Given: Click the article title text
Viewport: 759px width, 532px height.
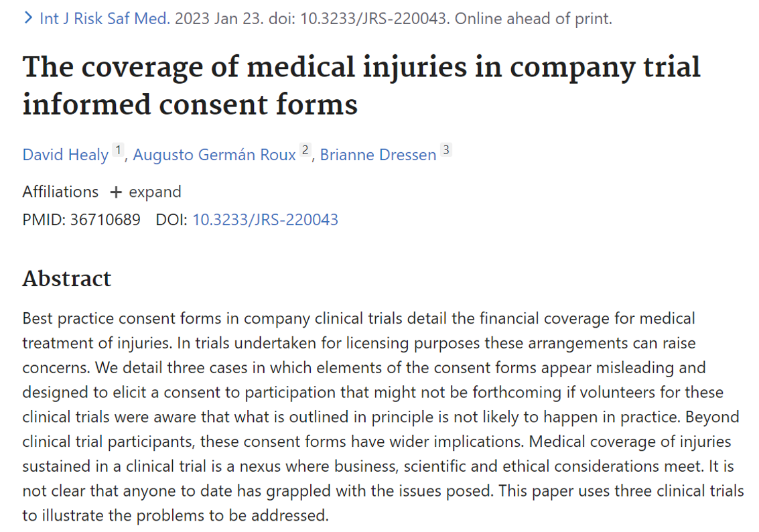Looking at the screenshot, I should tap(361, 86).
